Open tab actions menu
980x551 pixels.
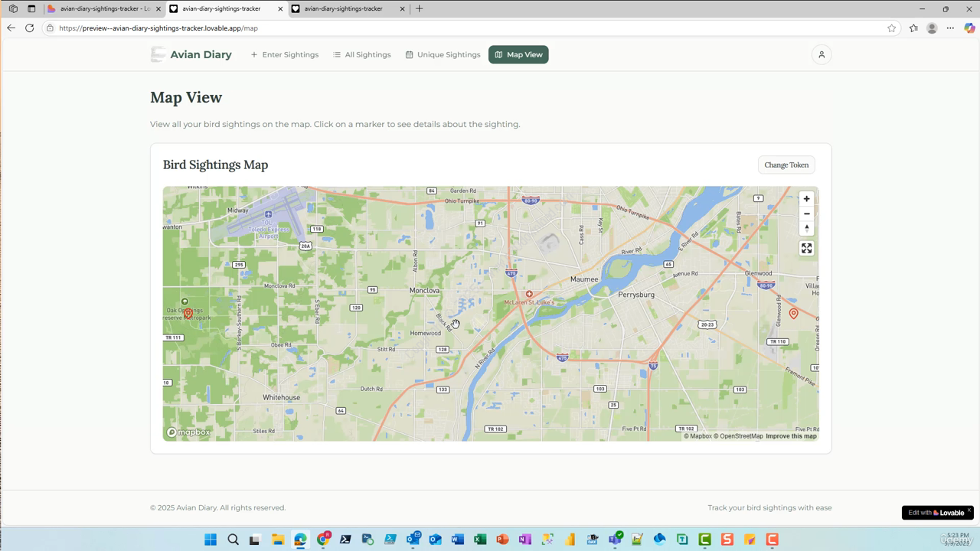click(31, 8)
